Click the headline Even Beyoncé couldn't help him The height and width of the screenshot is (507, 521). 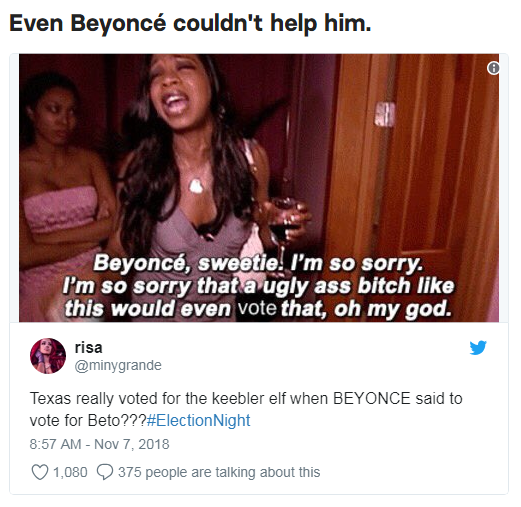pyautogui.click(x=190, y=23)
